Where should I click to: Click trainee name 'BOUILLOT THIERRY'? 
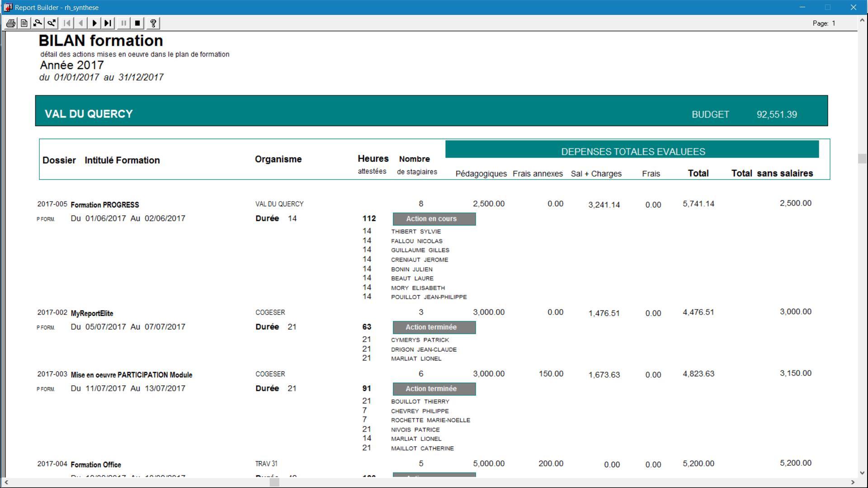[420, 402]
